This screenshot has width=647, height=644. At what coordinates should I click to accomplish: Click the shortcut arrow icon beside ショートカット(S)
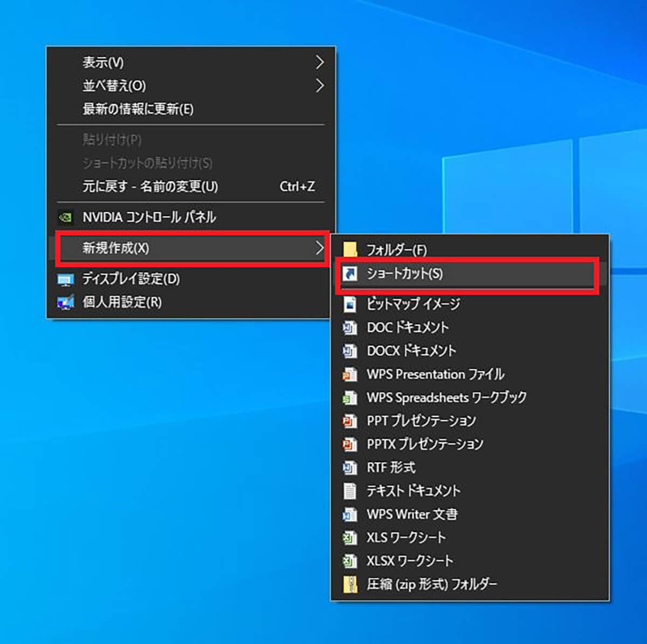click(x=350, y=274)
